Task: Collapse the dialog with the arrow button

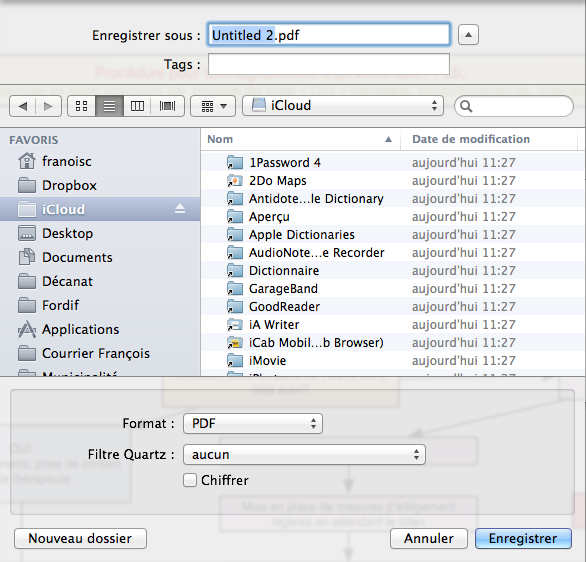Action: [x=468, y=35]
